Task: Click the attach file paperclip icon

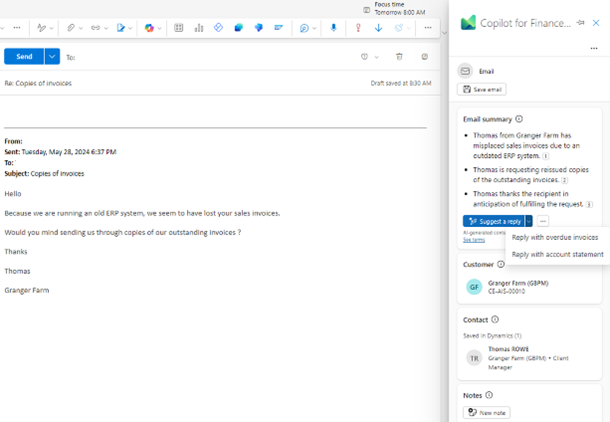Action: 71,28
